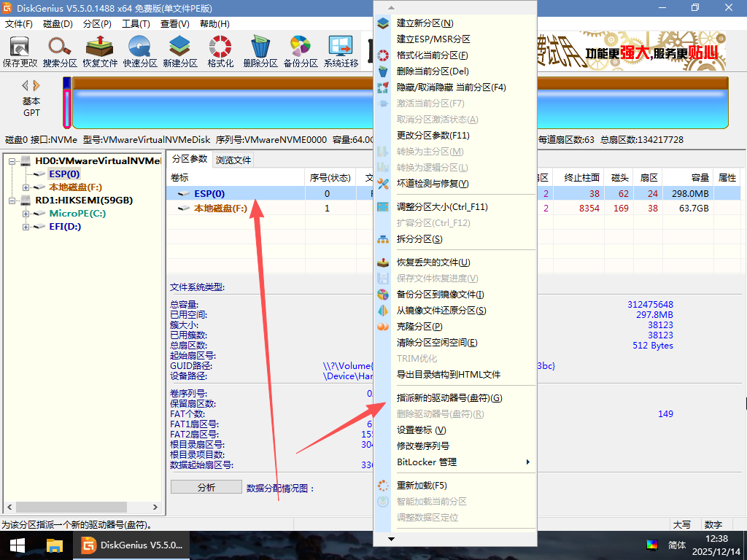This screenshot has height=560, width=747.
Task: Click the 搜索分区 search partition icon
Action: 60,51
